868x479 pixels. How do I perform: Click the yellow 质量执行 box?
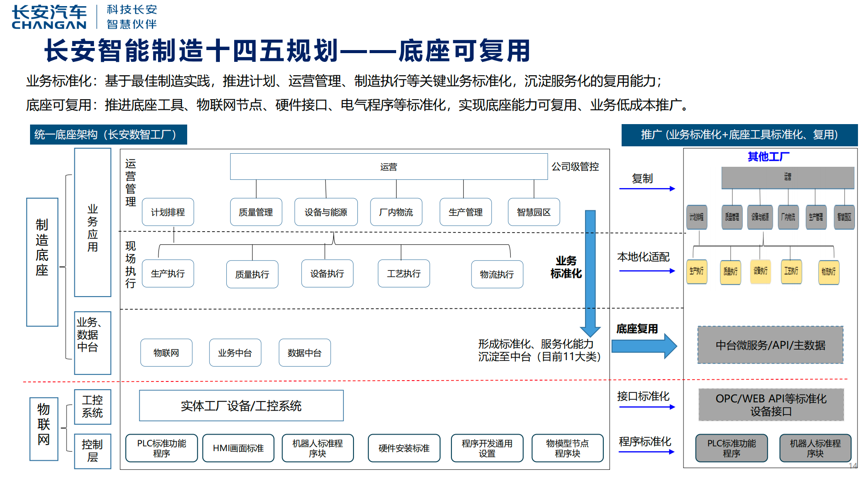coord(730,272)
